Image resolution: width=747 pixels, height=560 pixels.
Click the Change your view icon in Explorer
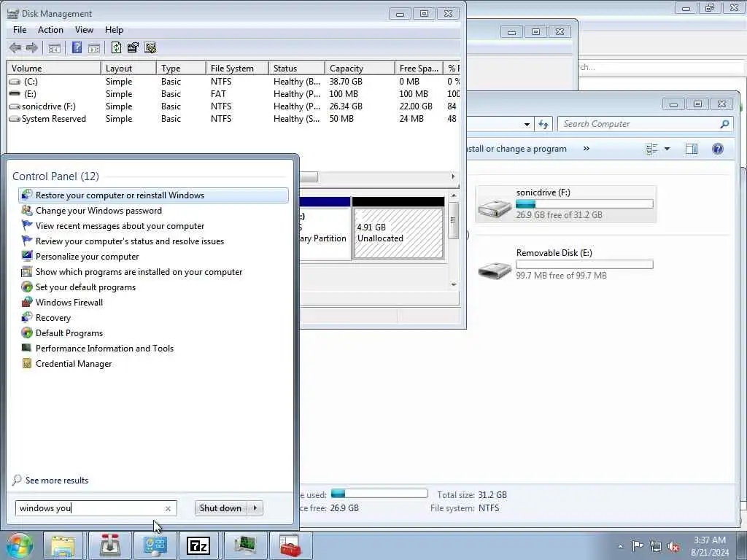pos(651,149)
